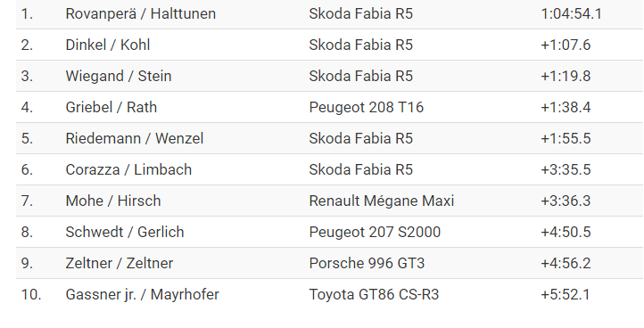
Task: Click the Corazza / Limbach row
Action: coord(329,169)
